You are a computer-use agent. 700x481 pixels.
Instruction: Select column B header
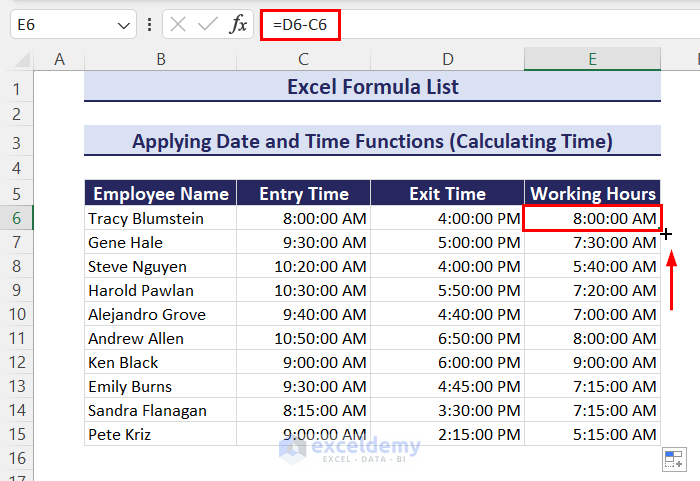coord(161,59)
